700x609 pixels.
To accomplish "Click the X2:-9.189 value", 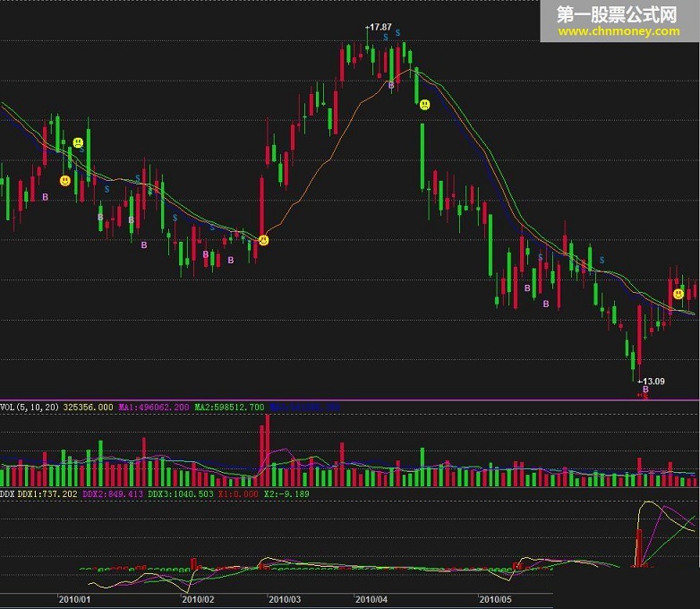I will tap(286, 493).
